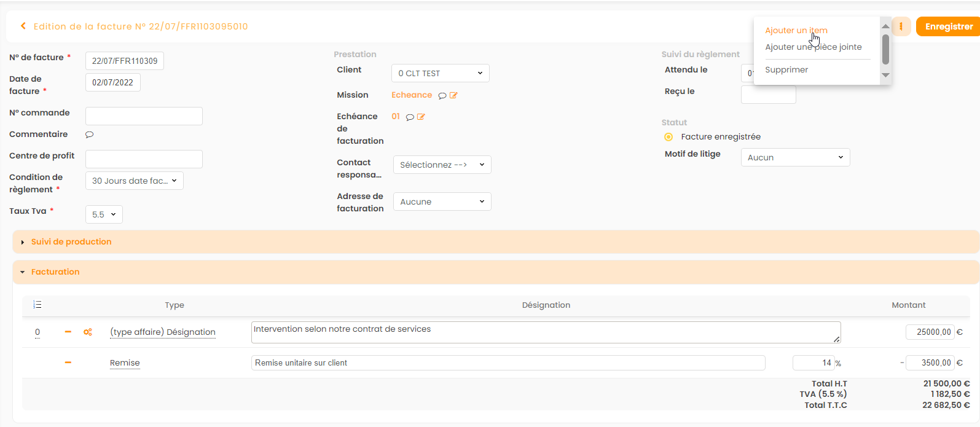
Task: Collapse the Facturation section
Action: tap(55, 272)
